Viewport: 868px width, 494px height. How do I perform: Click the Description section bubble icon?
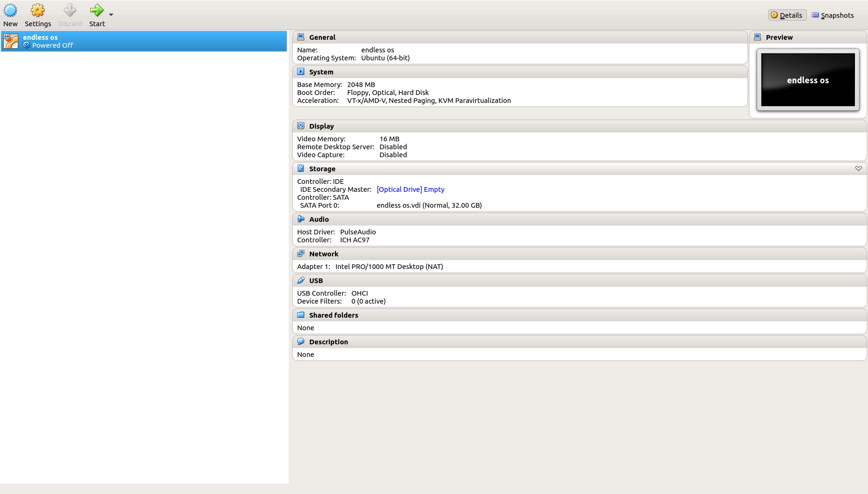[x=301, y=341]
